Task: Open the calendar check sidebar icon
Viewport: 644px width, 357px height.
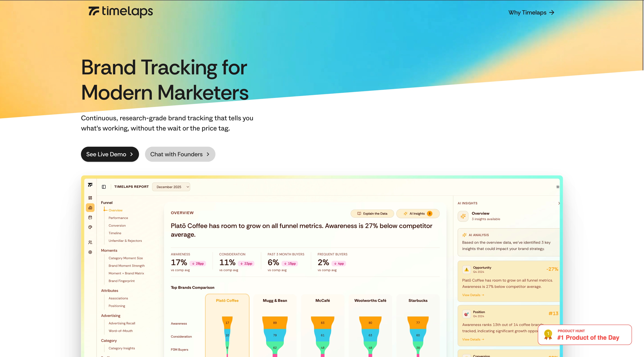Action: pyautogui.click(x=90, y=217)
